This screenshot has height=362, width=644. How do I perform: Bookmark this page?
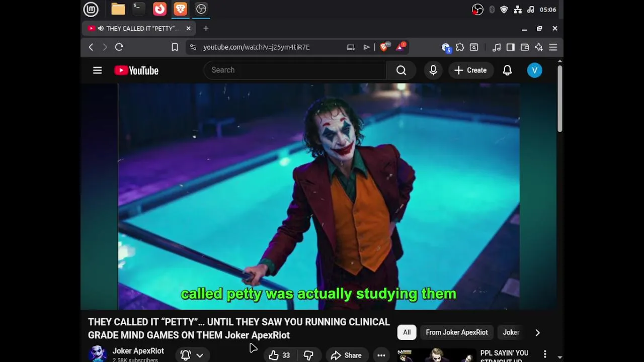point(175,47)
